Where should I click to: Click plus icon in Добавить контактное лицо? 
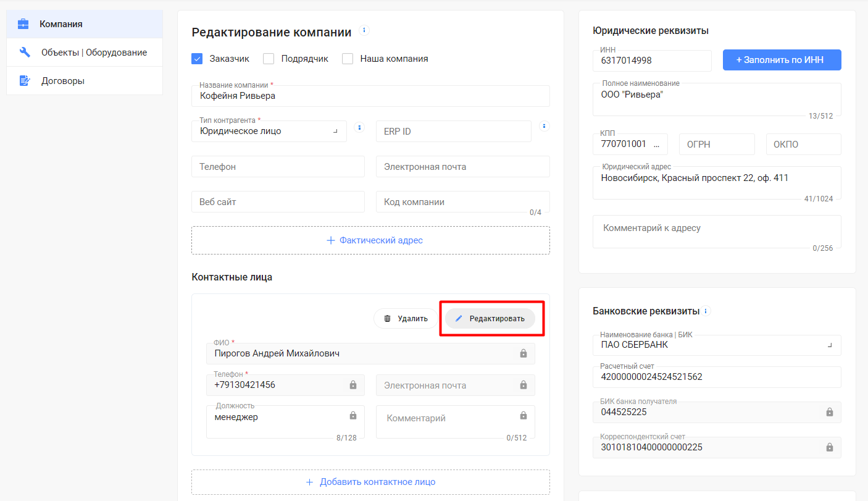click(x=310, y=482)
